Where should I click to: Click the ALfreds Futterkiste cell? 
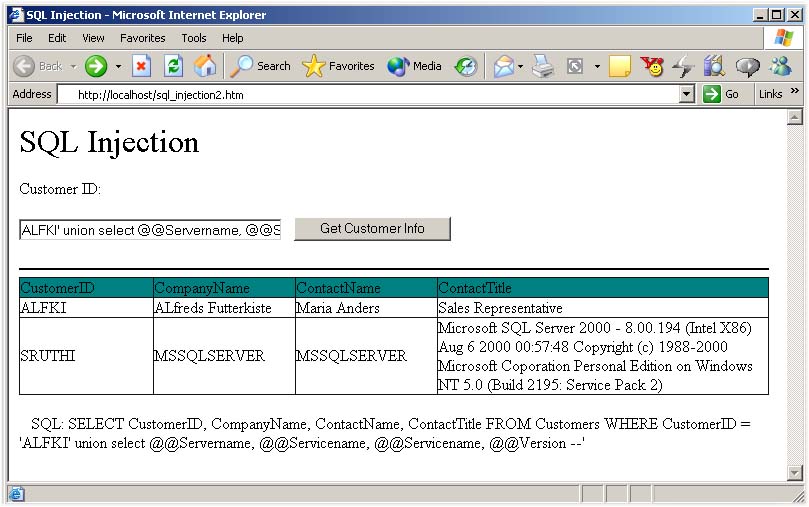224,308
